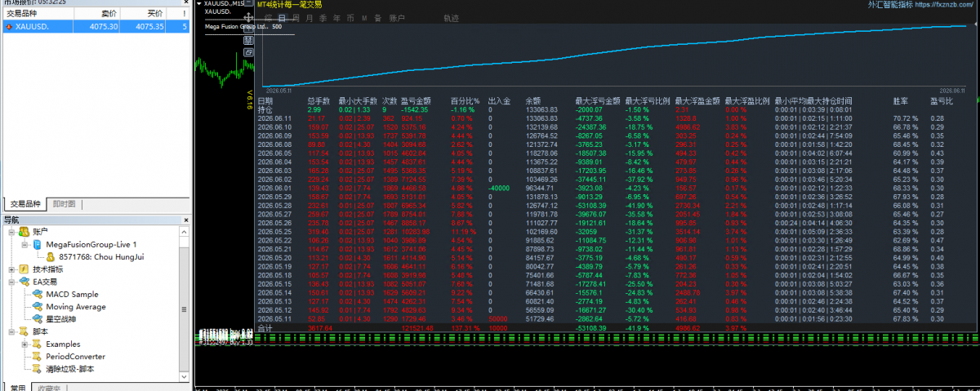Image resolution: width=980 pixels, height=391 pixels.
Task: Select the PeriodConverter script entry
Action: [74, 357]
